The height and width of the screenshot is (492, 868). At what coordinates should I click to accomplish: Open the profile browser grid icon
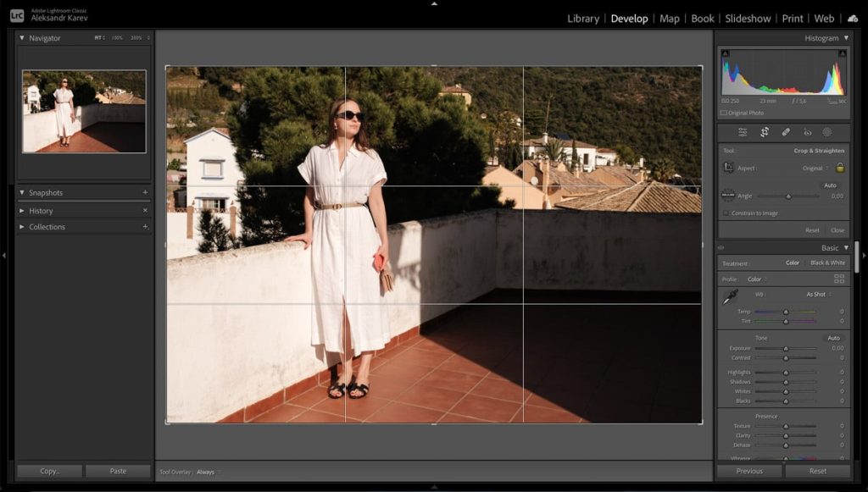pyautogui.click(x=839, y=279)
